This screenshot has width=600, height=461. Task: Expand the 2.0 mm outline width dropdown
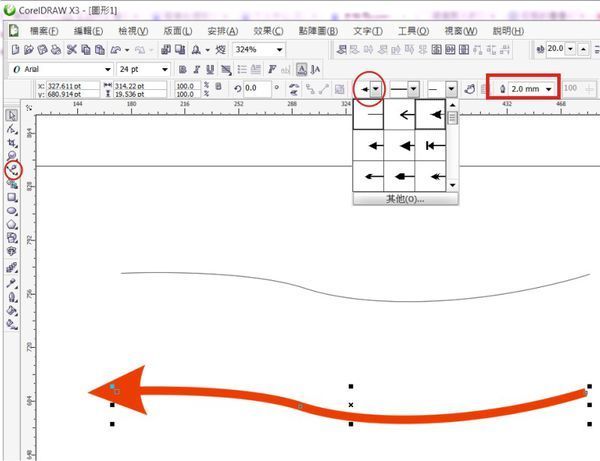(549, 89)
